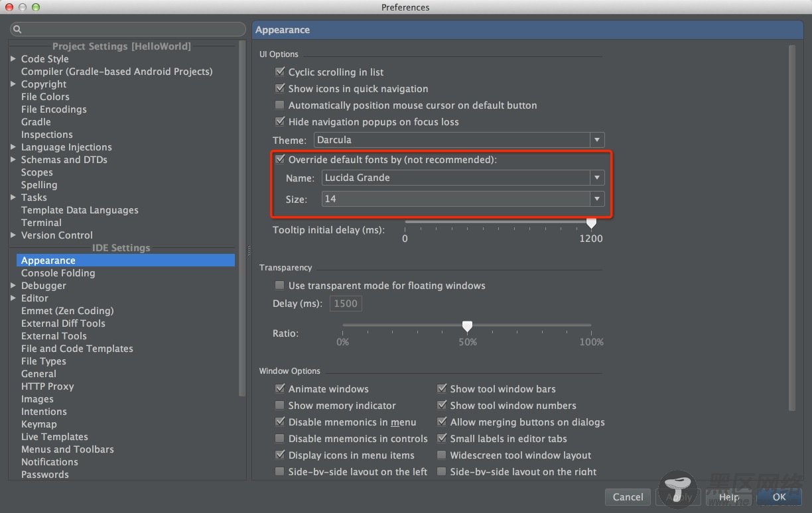Open Notifications settings
The image size is (812, 513).
point(50,462)
